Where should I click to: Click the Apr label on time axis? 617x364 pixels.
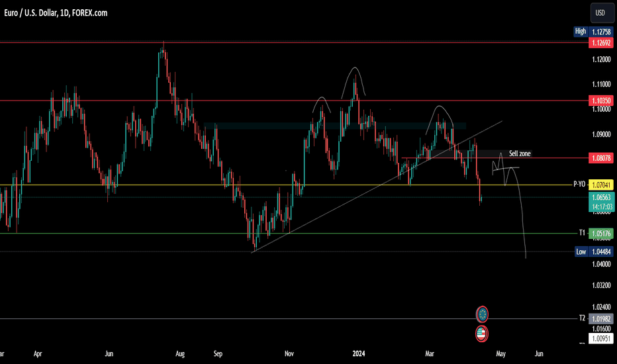click(38, 353)
